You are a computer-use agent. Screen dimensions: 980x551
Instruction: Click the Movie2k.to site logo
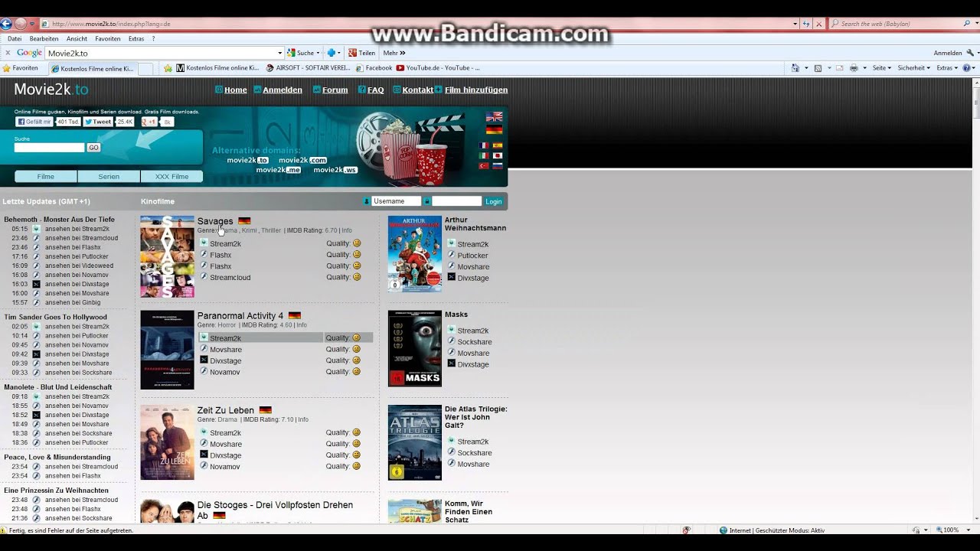tap(51, 90)
